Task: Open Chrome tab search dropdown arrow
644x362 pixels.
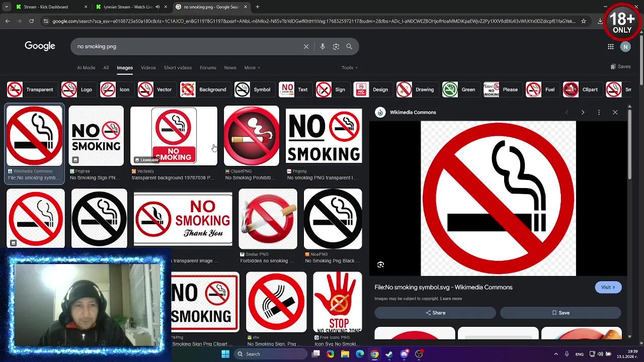Action: [7, 7]
